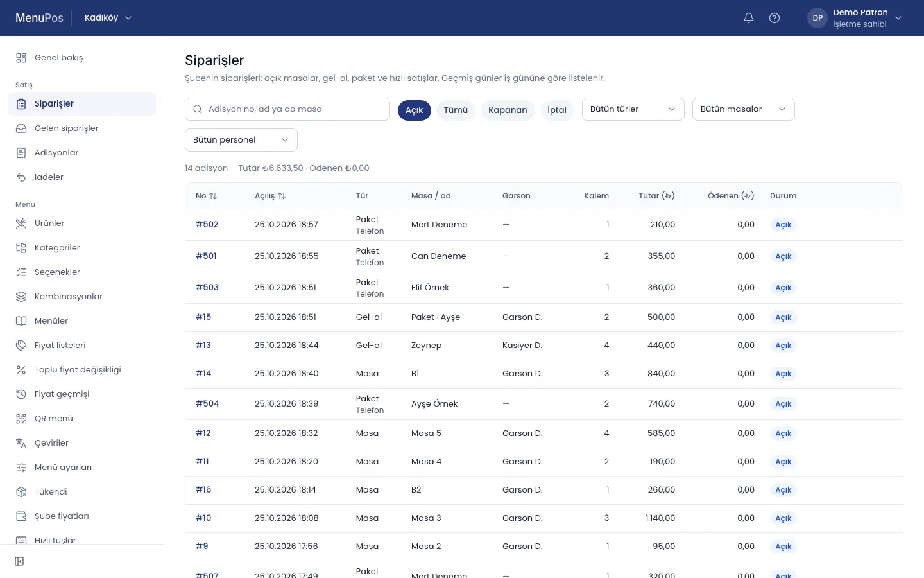Open QR menü sidebar icon
The image size is (924, 578).
(21, 419)
